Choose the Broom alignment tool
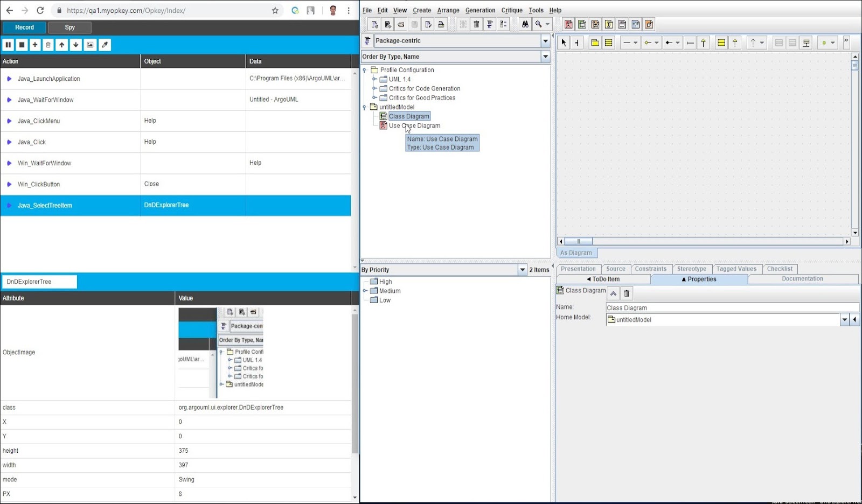Screen dimensions: 862x504 577,43
